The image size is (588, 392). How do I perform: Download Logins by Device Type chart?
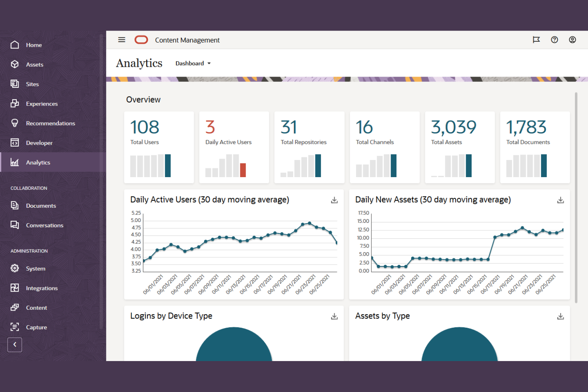coord(334,317)
